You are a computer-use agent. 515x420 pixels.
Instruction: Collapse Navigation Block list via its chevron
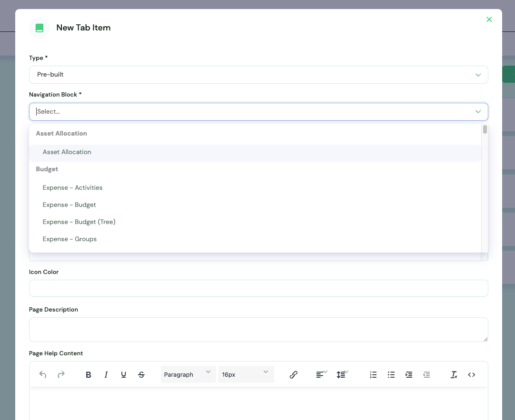click(478, 112)
